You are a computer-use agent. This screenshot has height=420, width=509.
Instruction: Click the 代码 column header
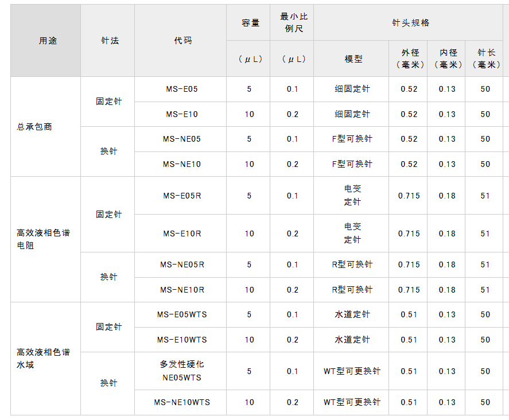(182, 41)
